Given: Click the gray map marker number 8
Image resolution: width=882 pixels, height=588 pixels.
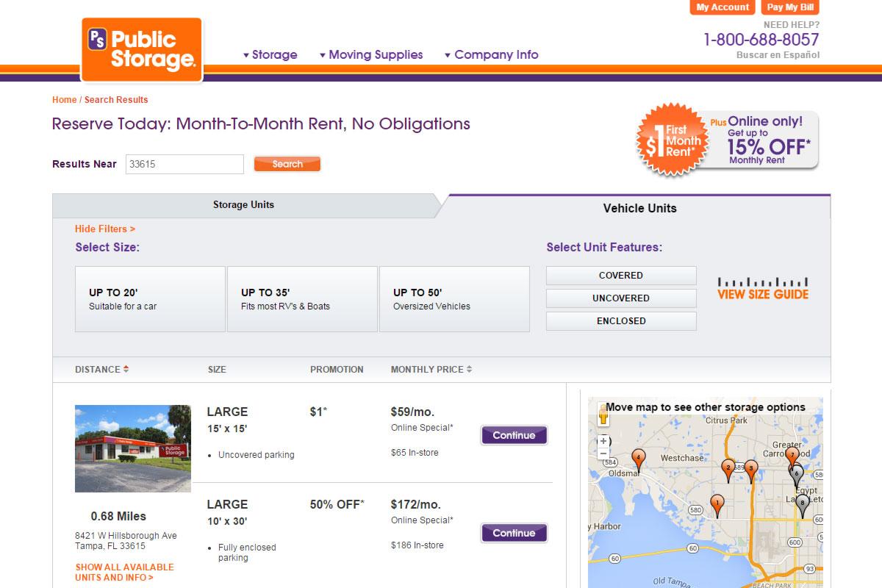Looking at the screenshot, I should point(802,503).
